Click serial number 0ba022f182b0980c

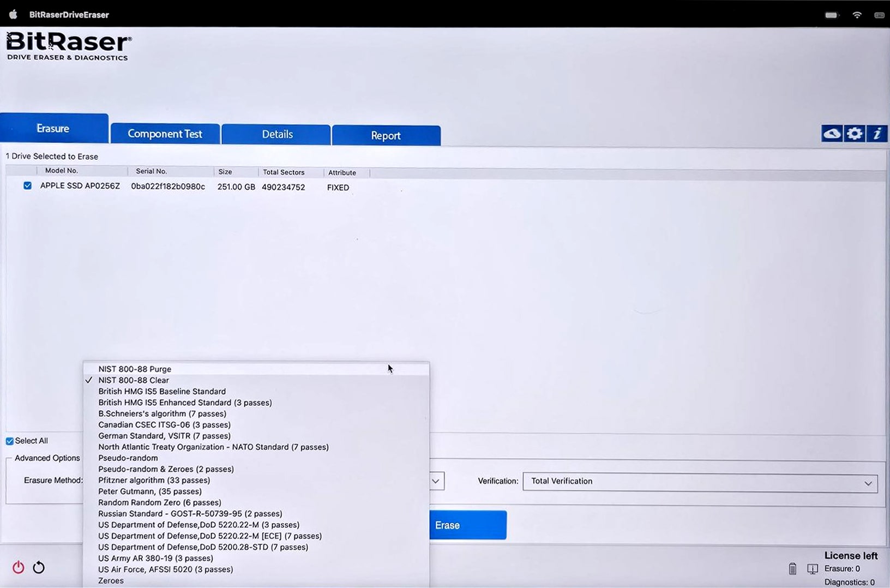pyautogui.click(x=168, y=187)
